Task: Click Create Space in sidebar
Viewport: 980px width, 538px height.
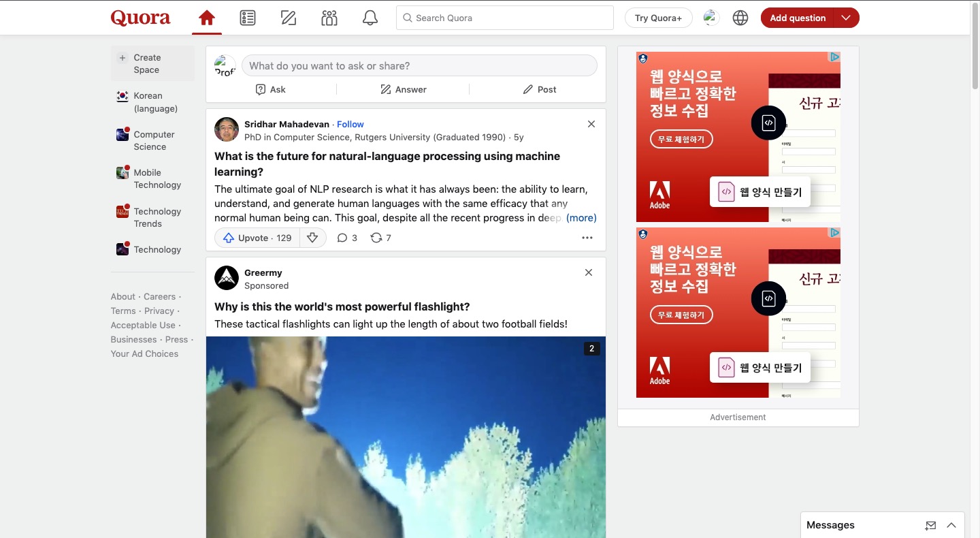Action: [152, 63]
